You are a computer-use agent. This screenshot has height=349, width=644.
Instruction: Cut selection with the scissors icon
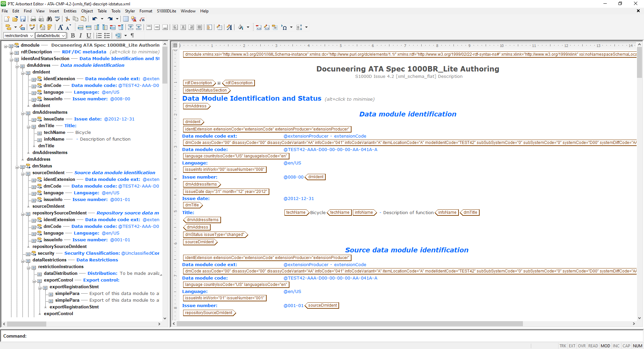pyautogui.click(x=67, y=19)
